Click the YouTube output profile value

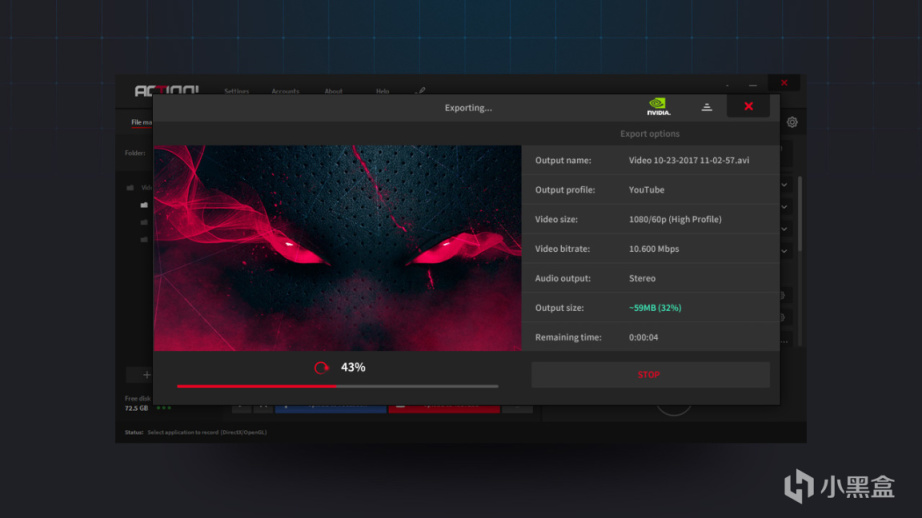coord(646,190)
